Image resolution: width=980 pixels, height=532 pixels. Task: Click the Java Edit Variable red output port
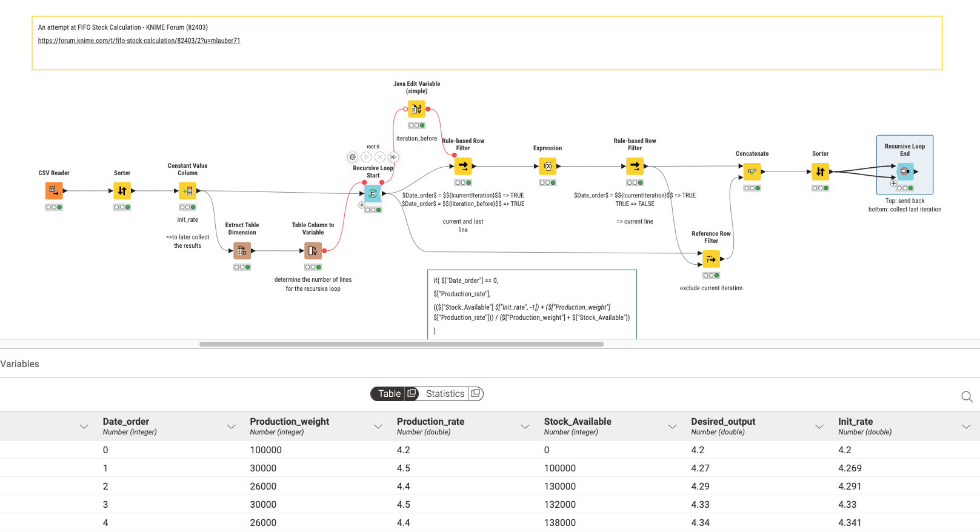[x=428, y=109]
